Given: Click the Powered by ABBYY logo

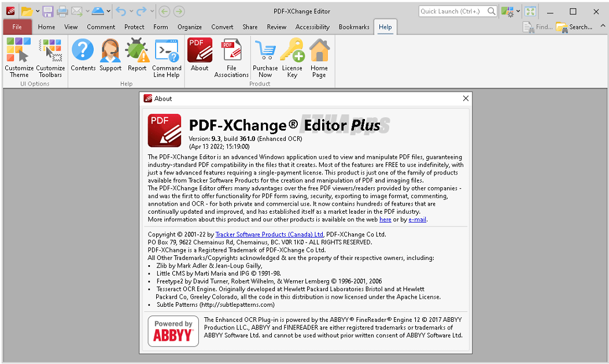Looking at the screenshot, I should [174, 331].
